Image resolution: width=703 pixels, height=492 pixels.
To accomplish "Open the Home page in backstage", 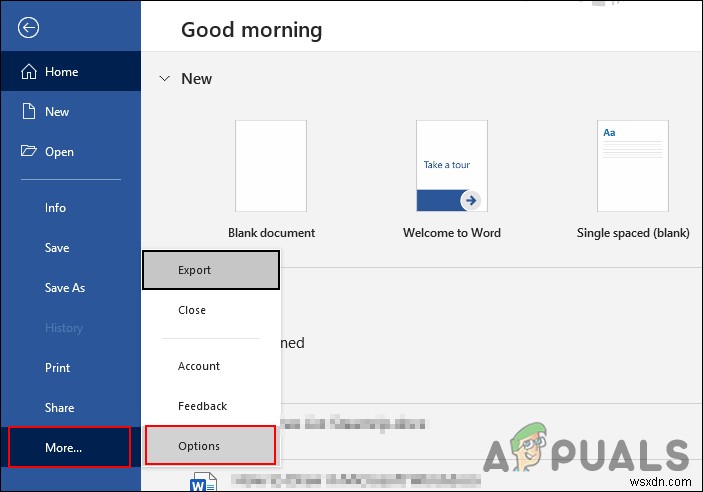I will (71, 71).
